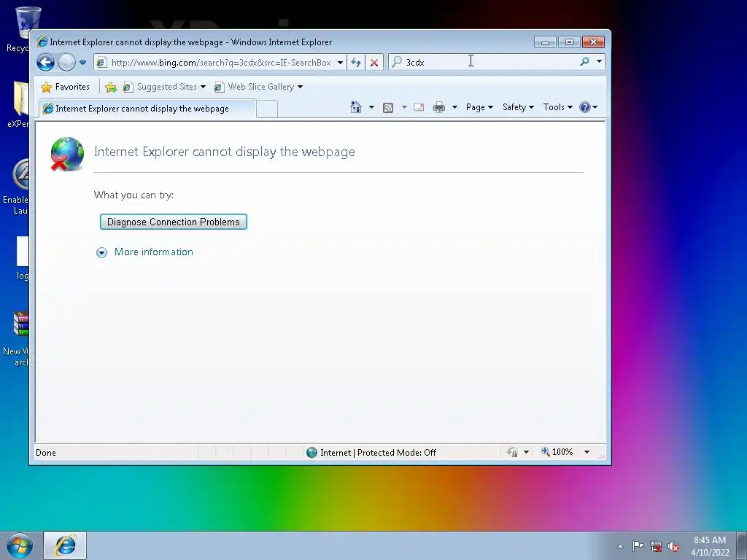Expand the address bar autocomplete dropdown
This screenshot has height=560, width=747.
340,63
